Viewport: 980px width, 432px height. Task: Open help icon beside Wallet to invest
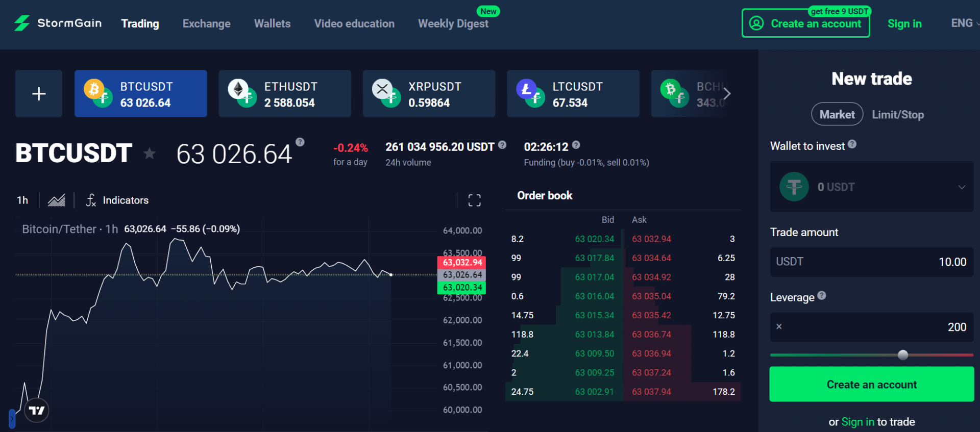pos(852,144)
